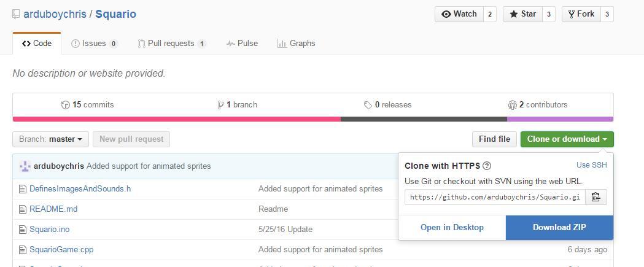Copy clone URL with clipboard icon

tap(596, 197)
